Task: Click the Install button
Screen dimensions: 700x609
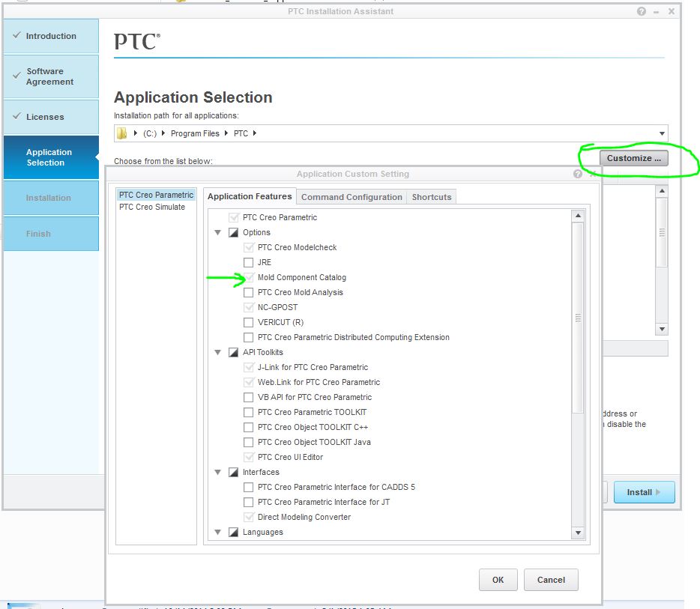Action: point(644,492)
